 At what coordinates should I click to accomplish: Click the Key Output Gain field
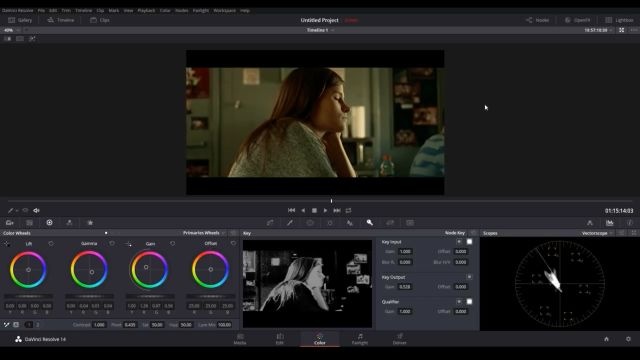click(405, 287)
